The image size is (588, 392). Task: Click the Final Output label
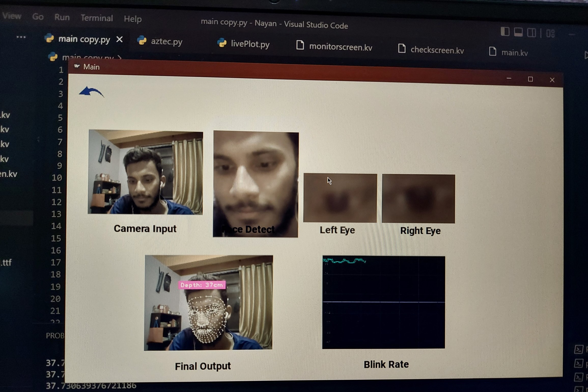pos(203,366)
